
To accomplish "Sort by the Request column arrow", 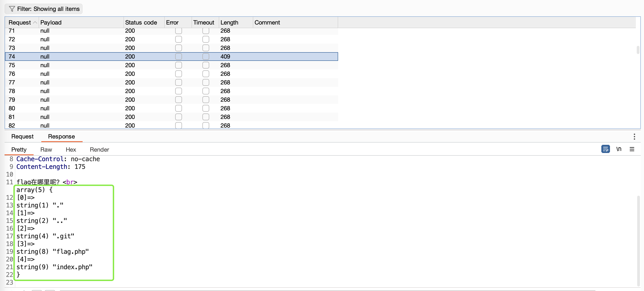I will coord(35,22).
